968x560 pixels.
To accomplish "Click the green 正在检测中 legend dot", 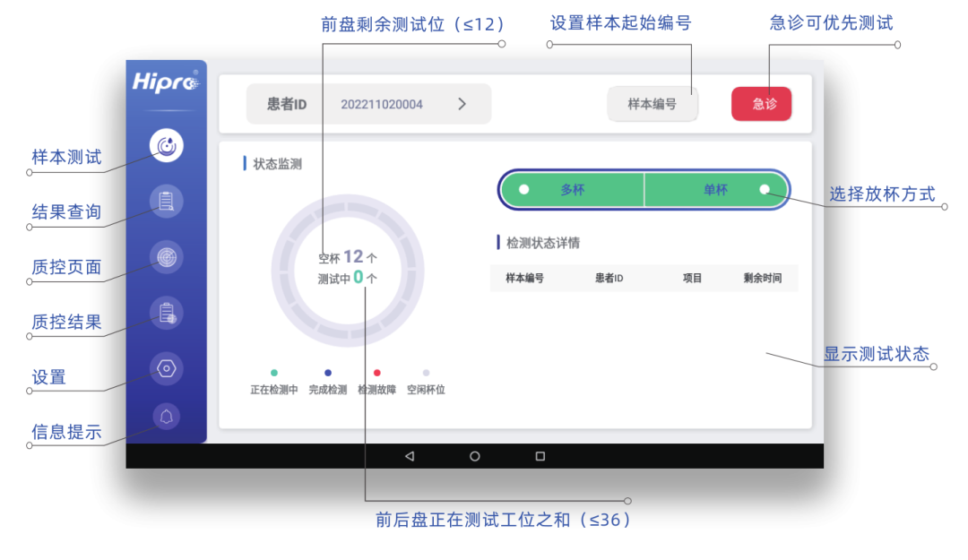I will coord(274,373).
